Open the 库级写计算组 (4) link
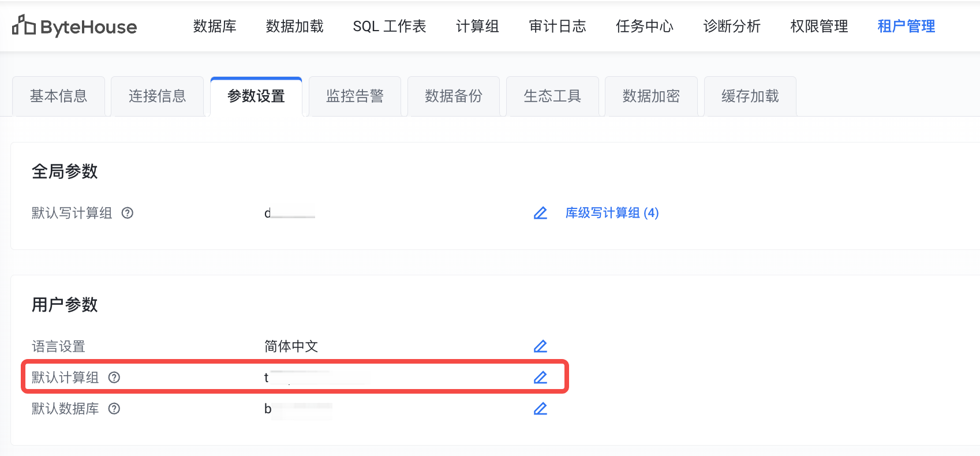 pyautogui.click(x=612, y=213)
